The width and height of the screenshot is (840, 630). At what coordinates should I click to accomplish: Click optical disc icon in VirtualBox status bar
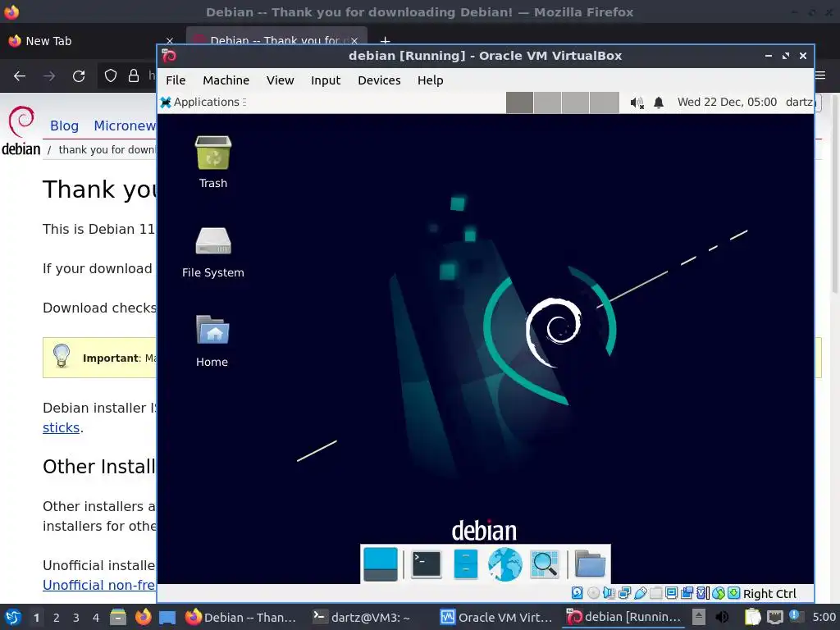[x=593, y=593]
